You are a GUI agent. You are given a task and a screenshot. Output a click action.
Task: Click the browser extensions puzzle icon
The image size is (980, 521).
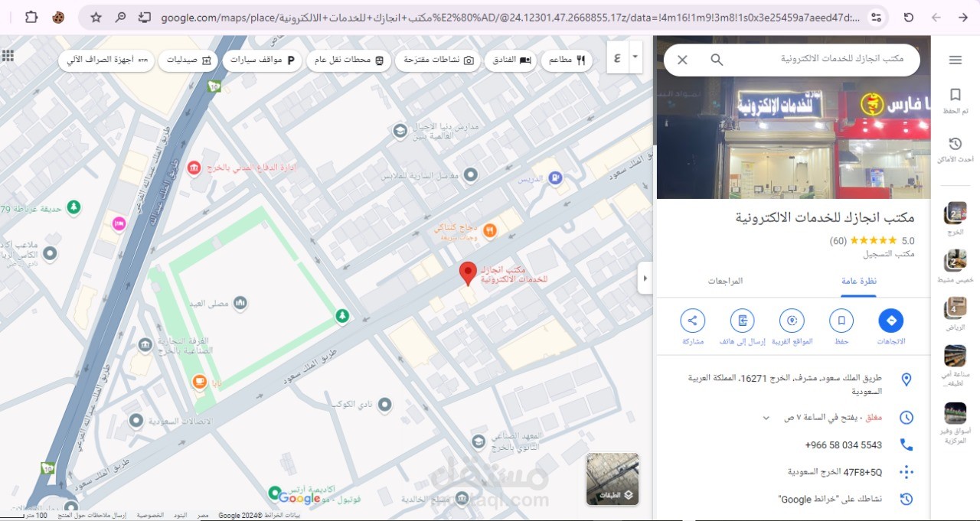pyautogui.click(x=31, y=17)
